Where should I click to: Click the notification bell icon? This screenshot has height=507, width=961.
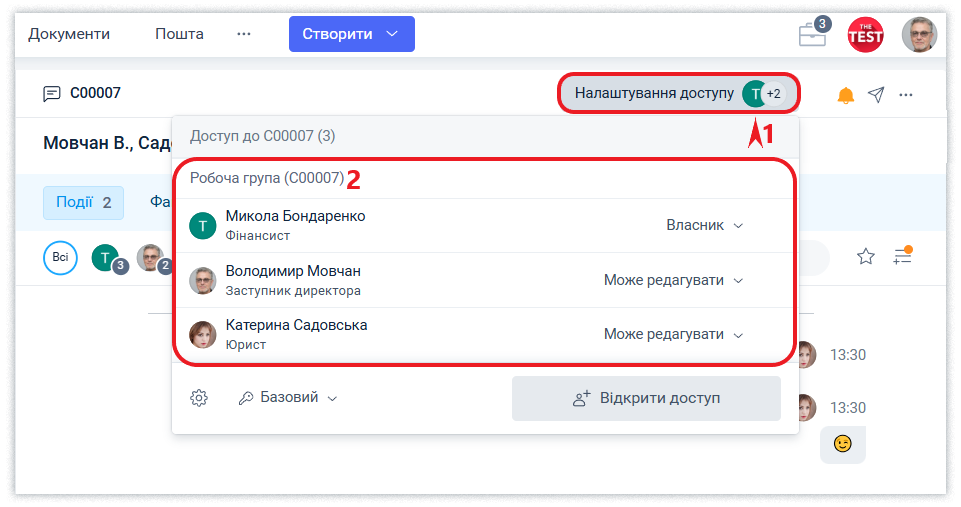coord(846,95)
